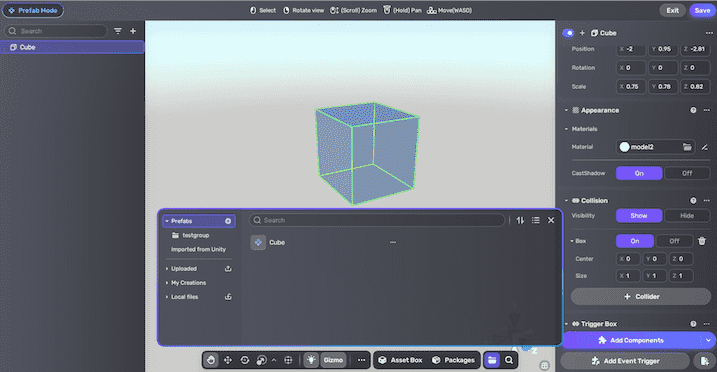Select the rotate tool in bottom toolbar
Image resolution: width=717 pixels, height=372 pixels.
click(245, 360)
